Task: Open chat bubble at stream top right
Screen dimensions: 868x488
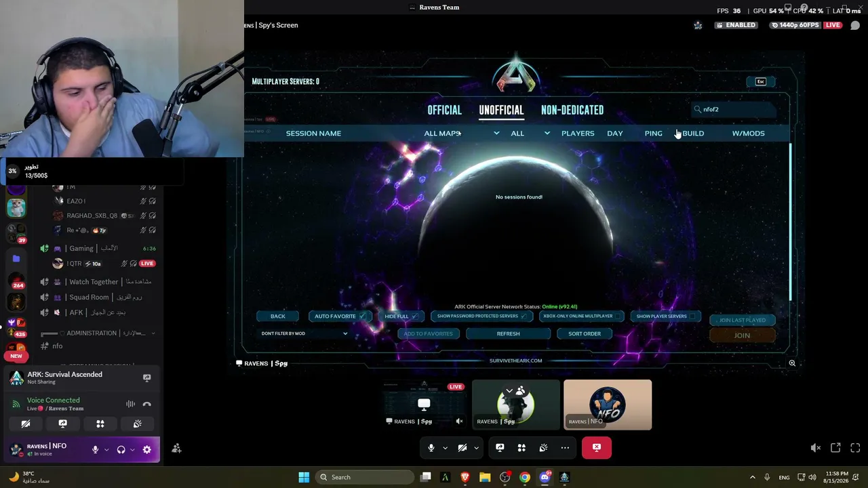Action: click(855, 25)
